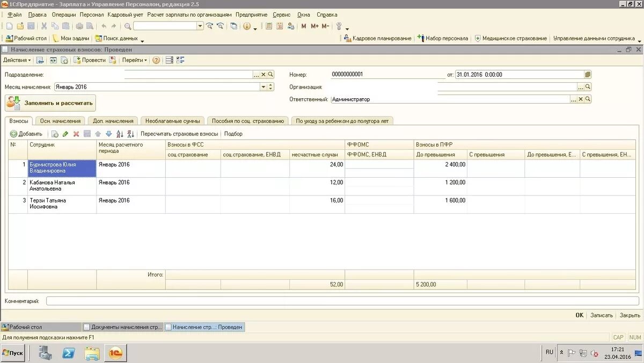Click the Провести button
The image size is (644, 363).
pos(90,60)
